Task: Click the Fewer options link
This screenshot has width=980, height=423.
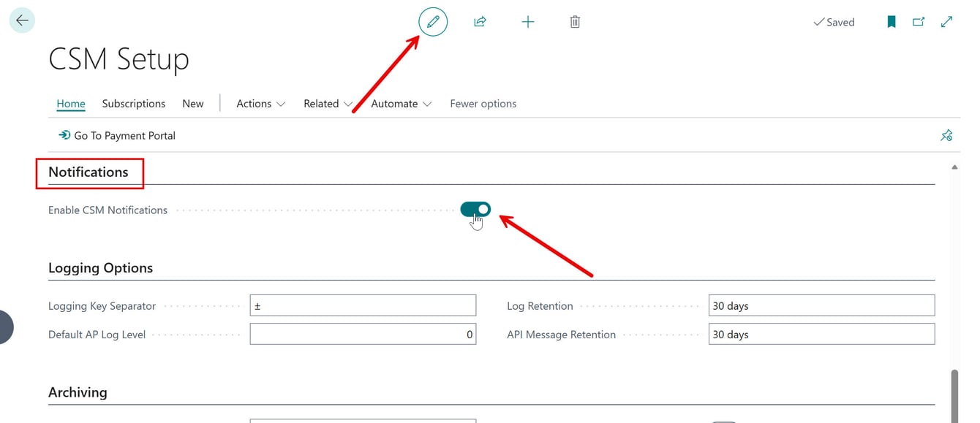Action: [483, 104]
